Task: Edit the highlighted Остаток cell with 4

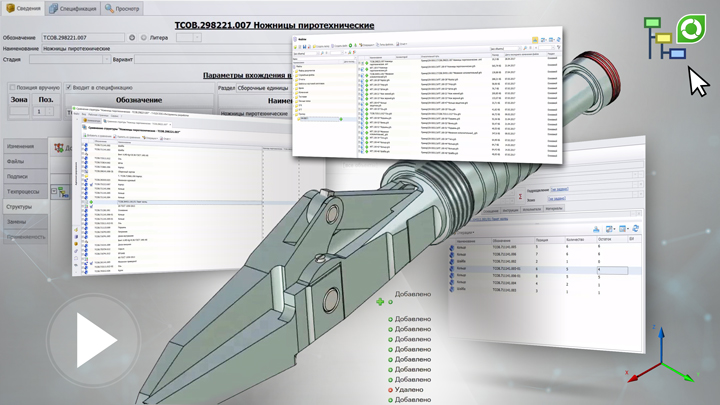Action: 613,270
